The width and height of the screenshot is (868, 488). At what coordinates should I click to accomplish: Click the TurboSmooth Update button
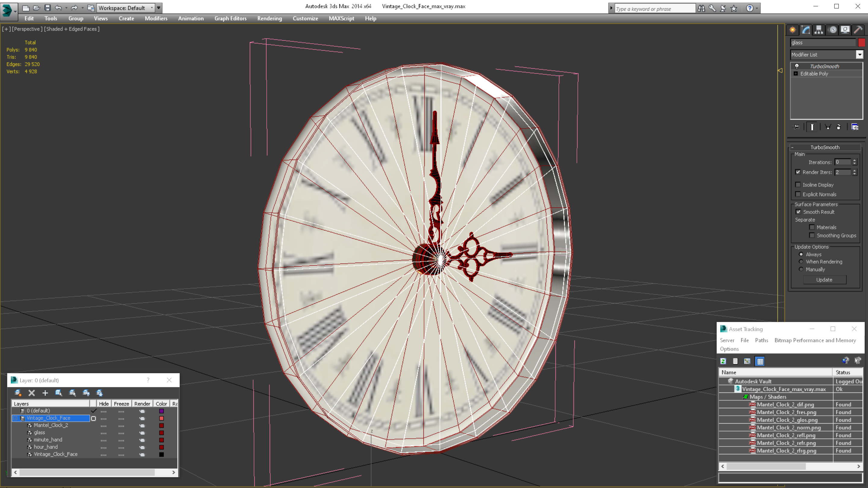(824, 280)
